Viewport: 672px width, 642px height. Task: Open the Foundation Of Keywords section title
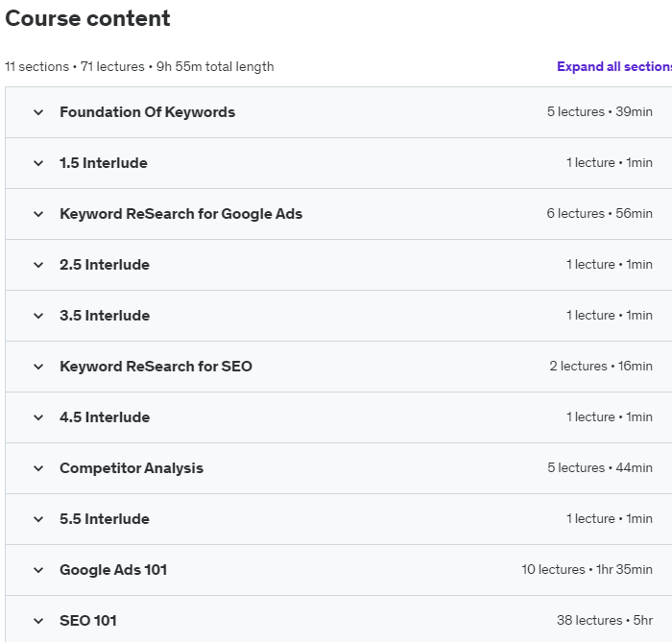148,112
